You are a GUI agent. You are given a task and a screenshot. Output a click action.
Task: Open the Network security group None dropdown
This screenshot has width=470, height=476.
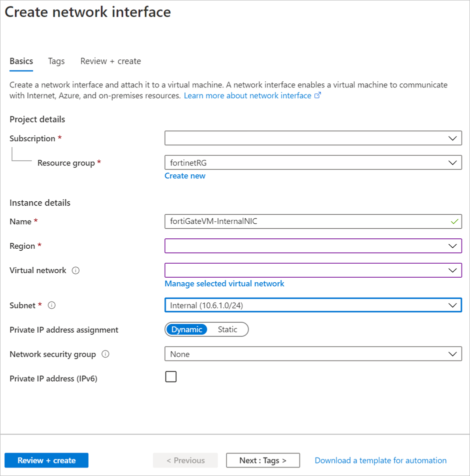pyautogui.click(x=313, y=354)
